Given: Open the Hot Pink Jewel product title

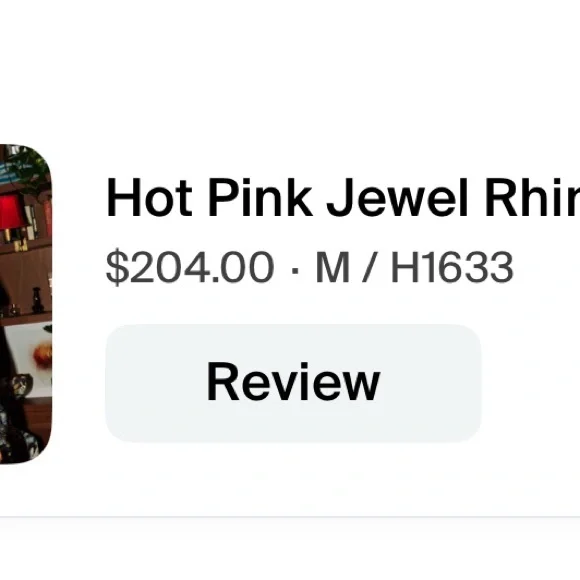Looking at the screenshot, I should point(343,198).
